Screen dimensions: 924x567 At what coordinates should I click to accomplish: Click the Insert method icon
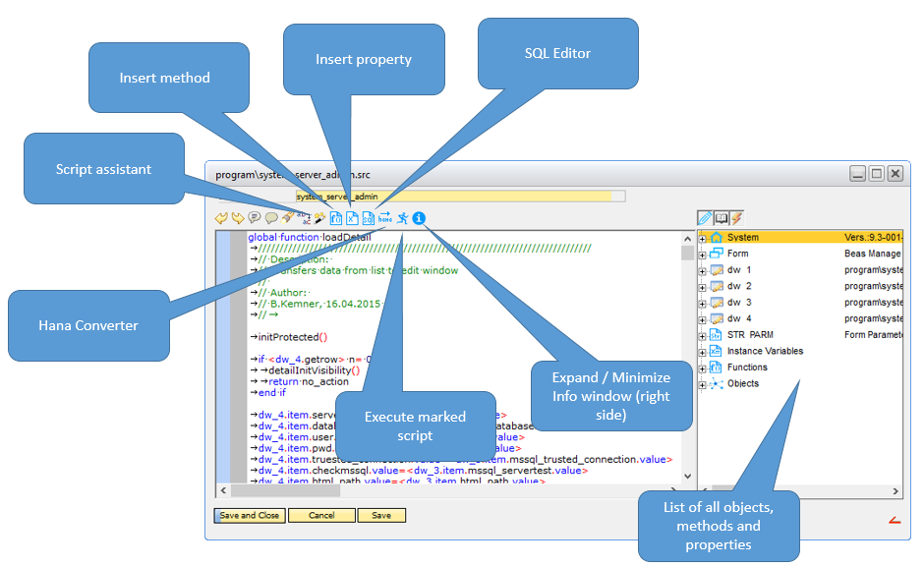(x=336, y=218)
